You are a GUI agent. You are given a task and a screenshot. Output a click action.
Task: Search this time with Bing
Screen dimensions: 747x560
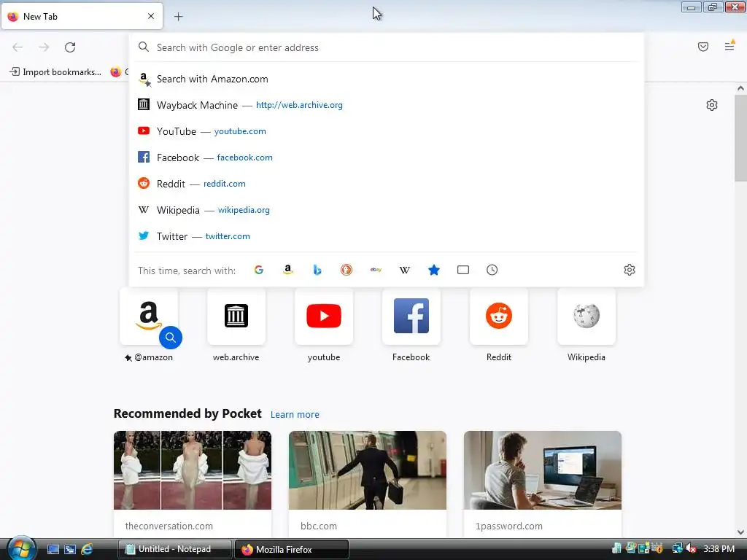pos(317,270)
